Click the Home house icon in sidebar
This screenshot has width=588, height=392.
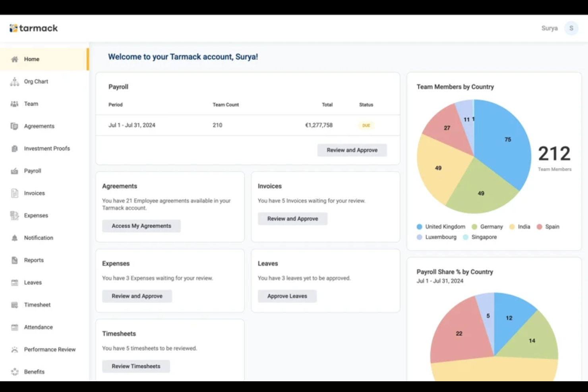[x=15, y=59]
